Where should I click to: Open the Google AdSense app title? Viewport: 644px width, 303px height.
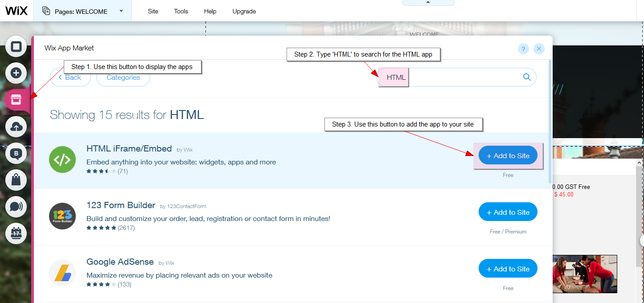tap(120, 262)
